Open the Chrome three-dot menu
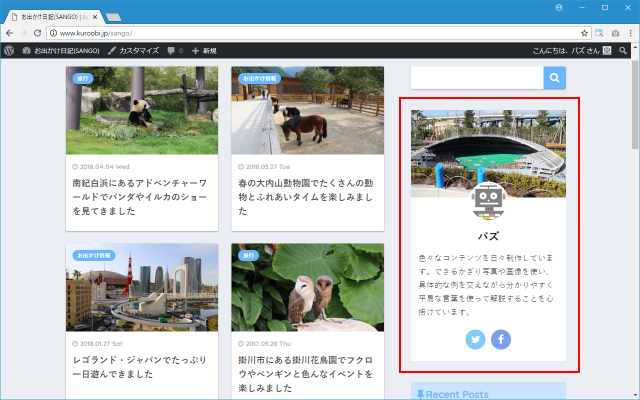The height and width of the screenshot is (400, 640). click(630, 33)
